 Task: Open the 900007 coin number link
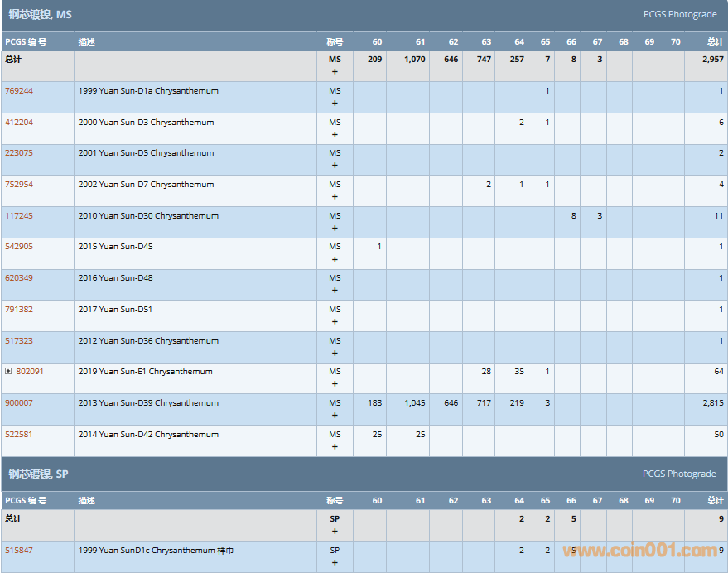pyautogui.click(x=19, y=403)
